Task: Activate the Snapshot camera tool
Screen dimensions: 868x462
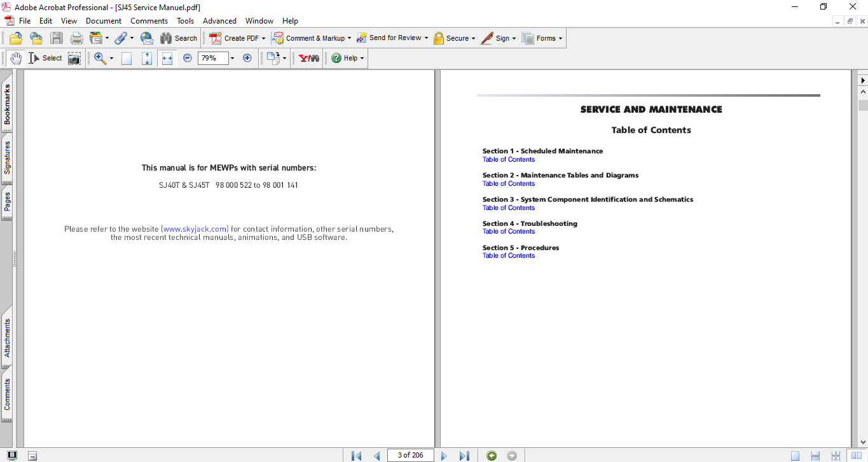Action: tap(74, 59)
